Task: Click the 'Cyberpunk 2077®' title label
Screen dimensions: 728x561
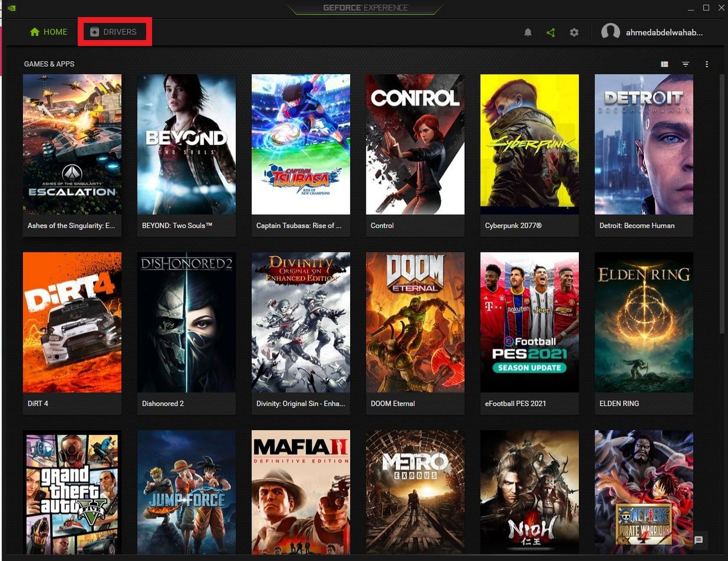Action: (513, 225)
